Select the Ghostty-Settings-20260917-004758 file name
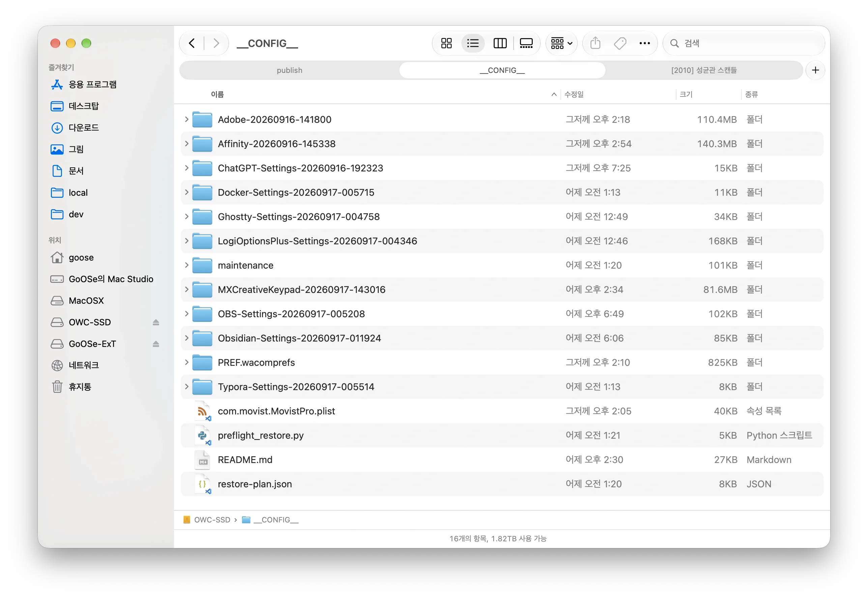 pos(299,217)
